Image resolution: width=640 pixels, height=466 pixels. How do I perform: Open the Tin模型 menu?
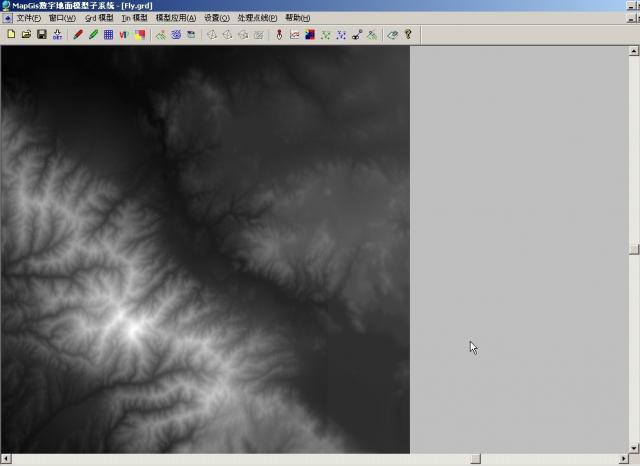pyautogui.click(x=134, y=18)
